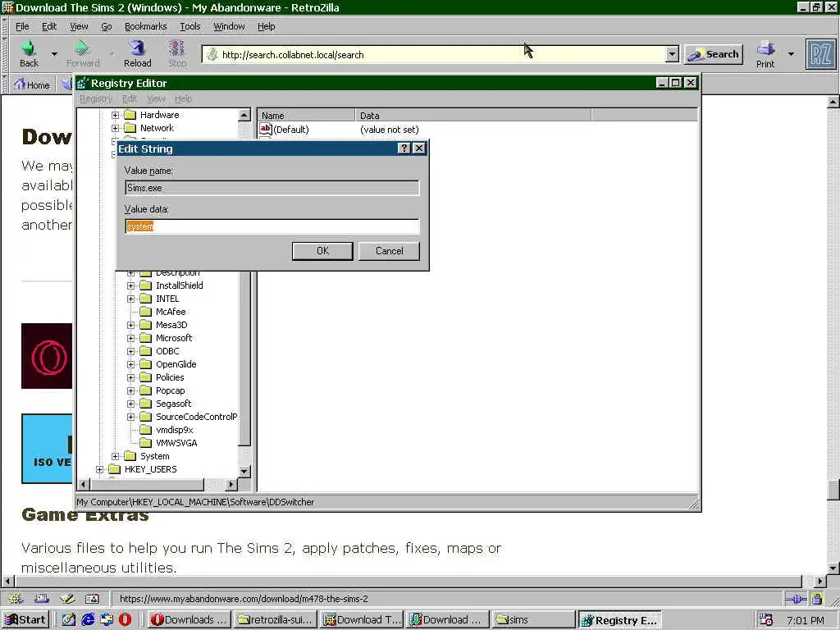
Task: Click the security padlock status icon
Action: click(817, 598)
